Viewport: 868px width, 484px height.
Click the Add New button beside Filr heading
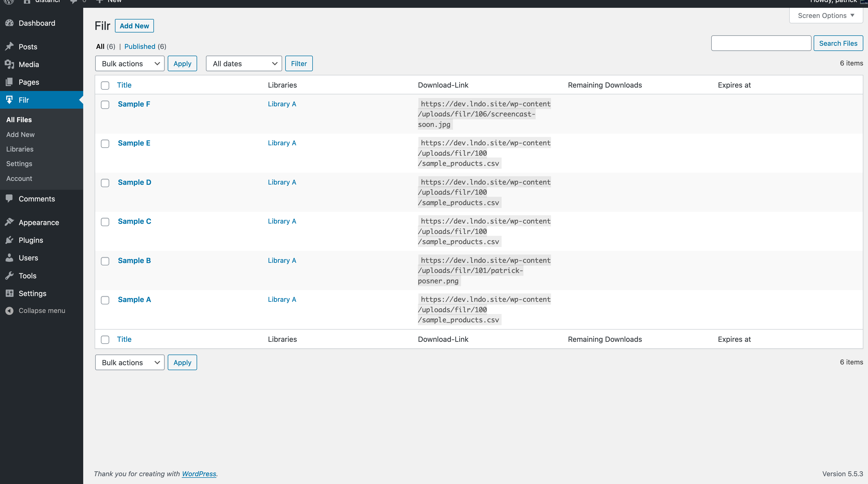point(134,26)
